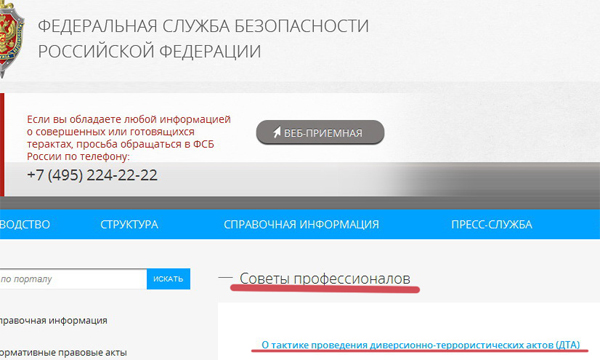Open the ВЕБ-ПРИЕМНАЯ web reception
The height and width of the screenshot is (360, 600).
coord(320,132)
